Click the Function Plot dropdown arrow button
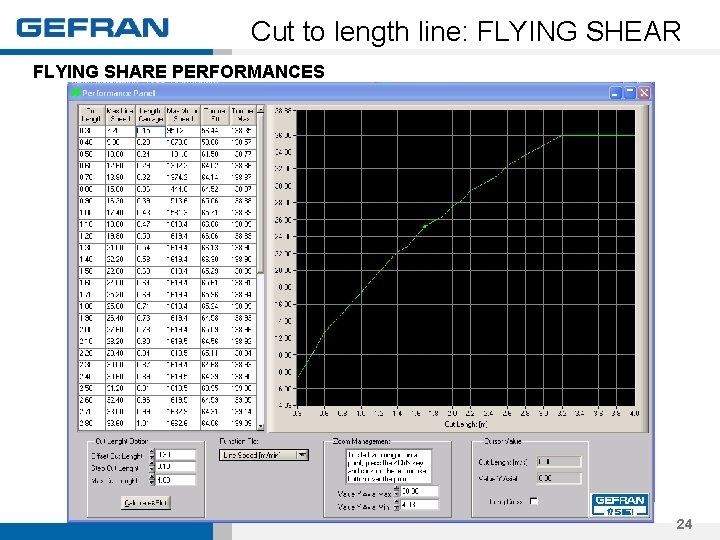Image resolution: width=720 pixels, height=540 pixels. click(302, 455)
